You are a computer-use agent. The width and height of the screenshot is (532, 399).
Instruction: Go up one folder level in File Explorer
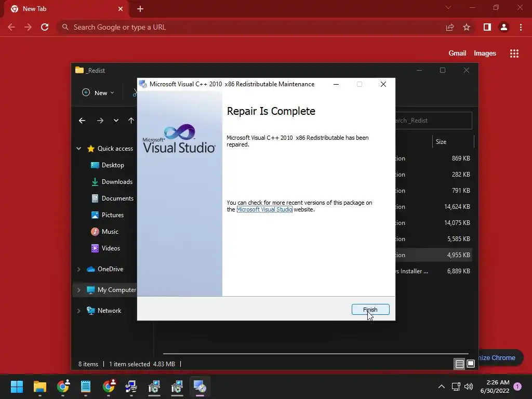[131, 121]
